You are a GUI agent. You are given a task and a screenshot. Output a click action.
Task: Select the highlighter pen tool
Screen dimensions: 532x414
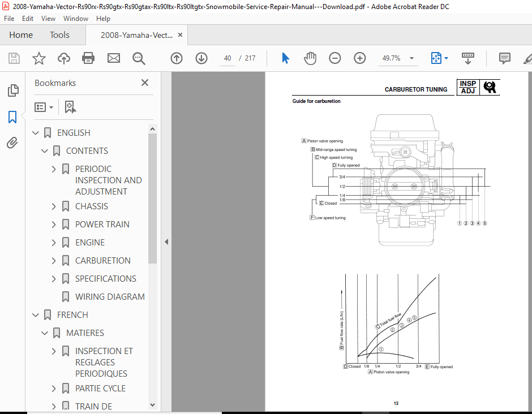pos(527,58)
